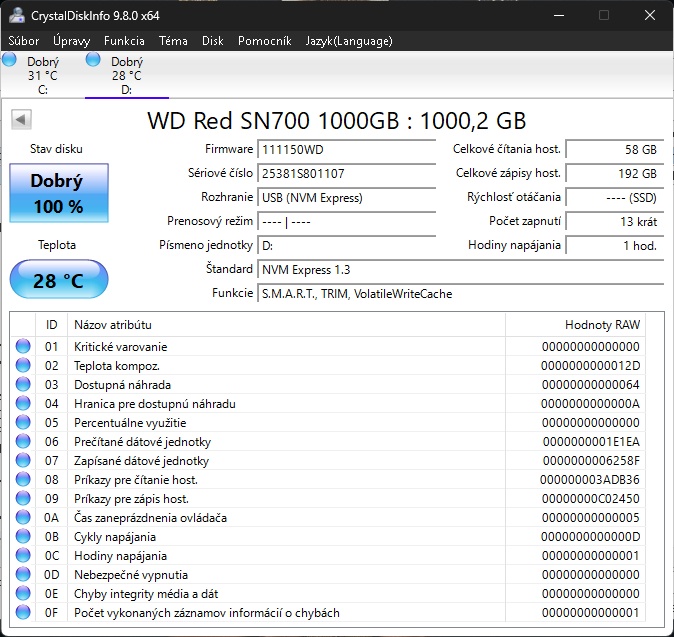Click the status orb for Nebezpečné vypnutia
674x637 pixels.
(23, 574)
